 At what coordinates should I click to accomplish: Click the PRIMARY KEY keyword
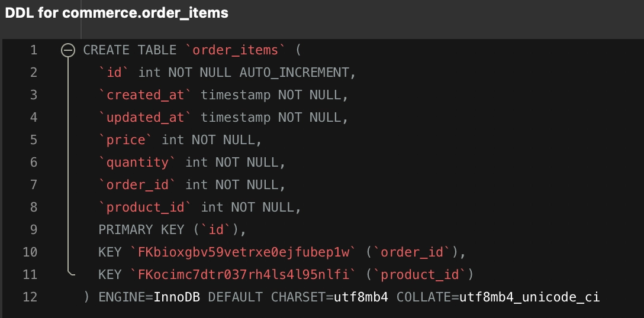tap(141, 230)
